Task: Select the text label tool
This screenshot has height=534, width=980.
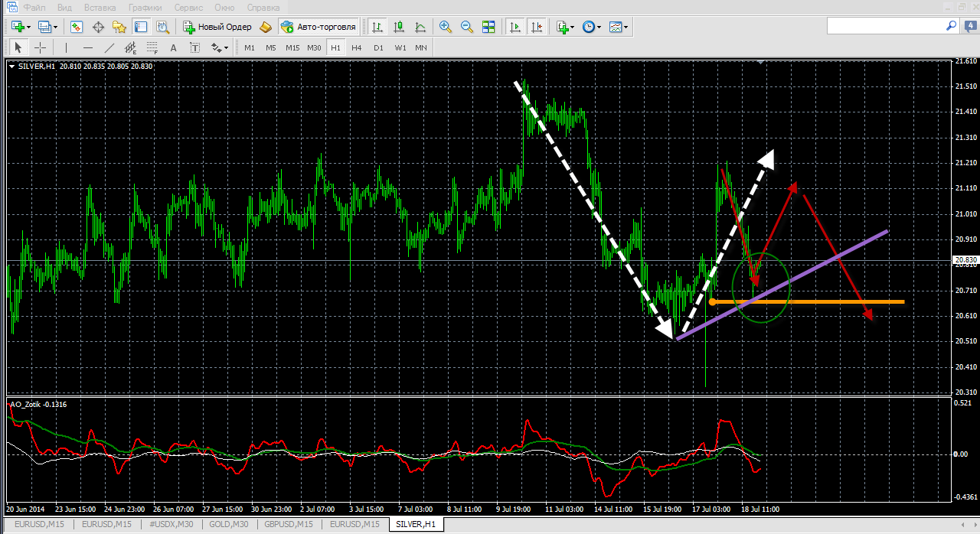Action: [173, 47]
